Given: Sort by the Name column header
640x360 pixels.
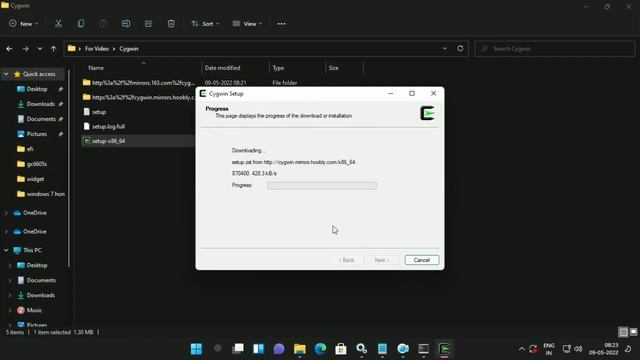Looking at the screenshot, I should (x=96, y=68).
